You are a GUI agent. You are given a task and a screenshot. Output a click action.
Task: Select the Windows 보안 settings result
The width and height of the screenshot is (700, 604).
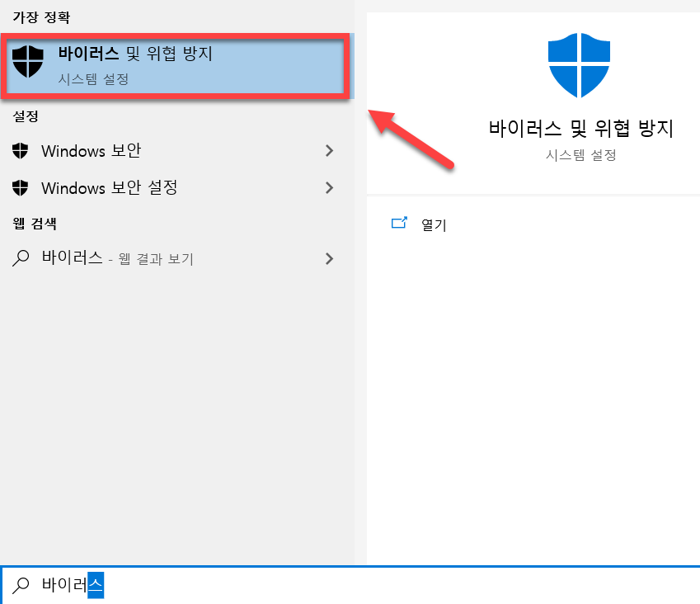pyautogui.click(x=176, y=151)
